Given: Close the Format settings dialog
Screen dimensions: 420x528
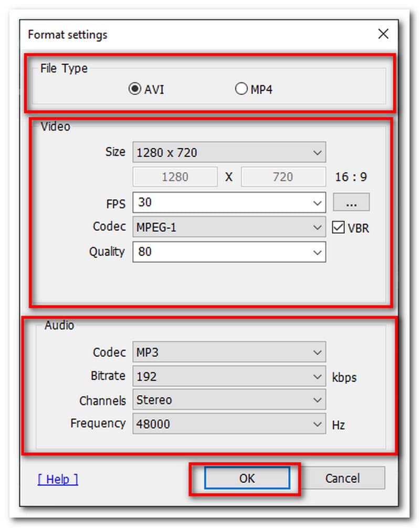Looking at the screenshot, I should [383, 35].
